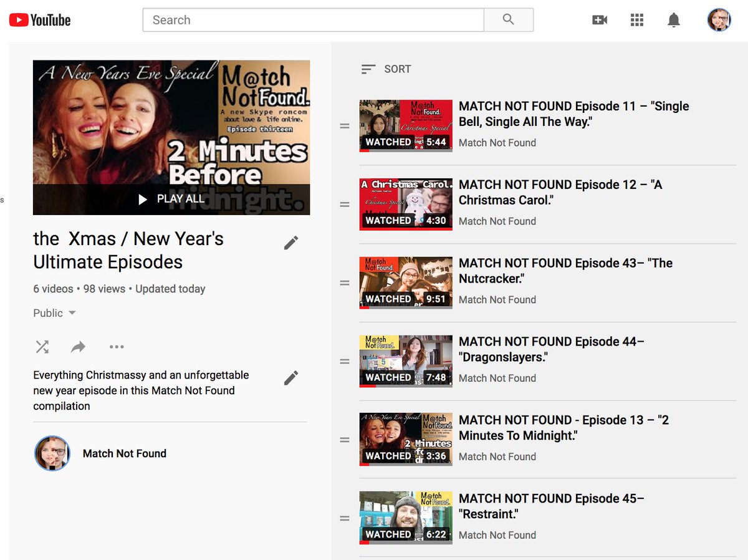
Task: Share the playlist arrow icon
Action: tap(78, 347)
